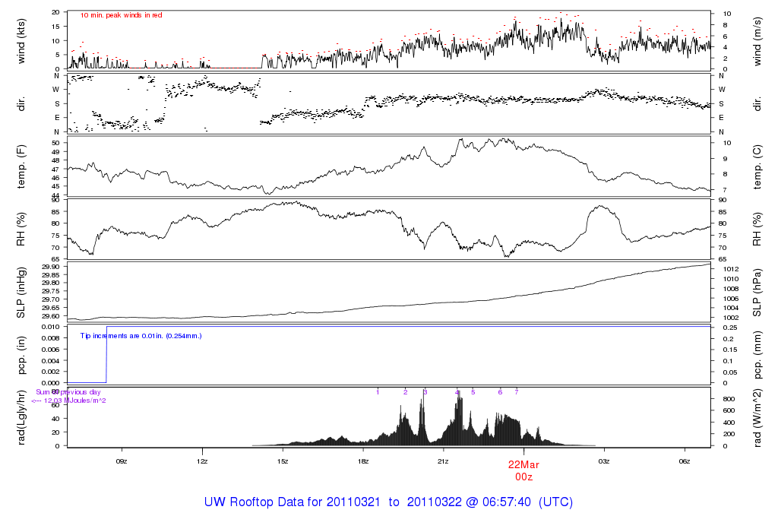Select the red '22Mar' date label
778x532 pixels.
pos(523,465)
